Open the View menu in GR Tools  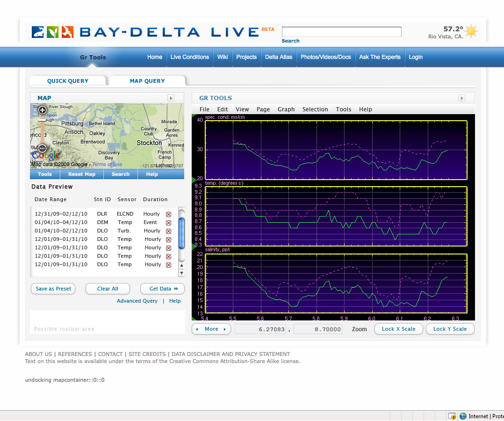tap(242, 109)
